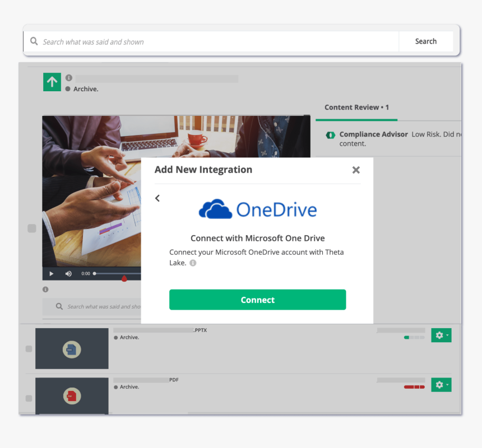Click the info icon beside the archived video title

68,78
